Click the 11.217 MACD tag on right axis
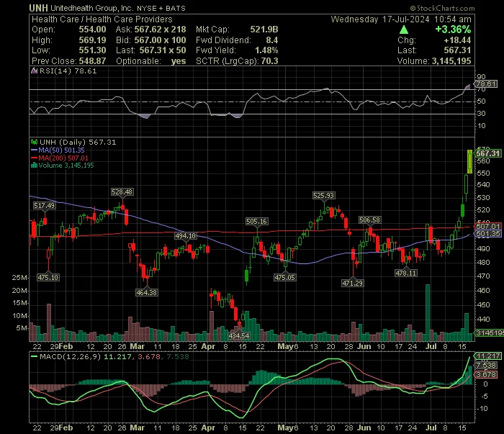Viewport: 504px width, 434px height. click(x=488, y=356)
